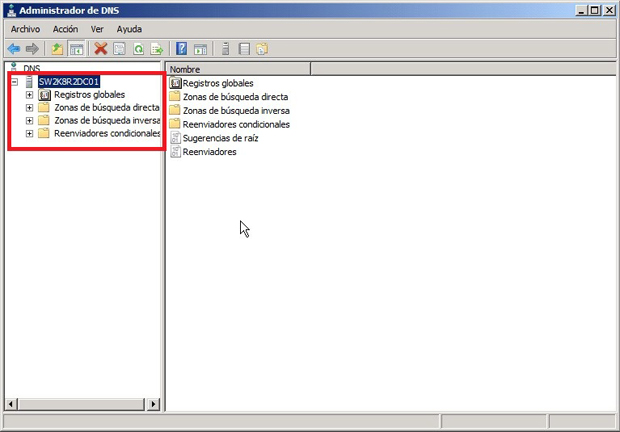Open Help with blue question icon

pos(181,49)
